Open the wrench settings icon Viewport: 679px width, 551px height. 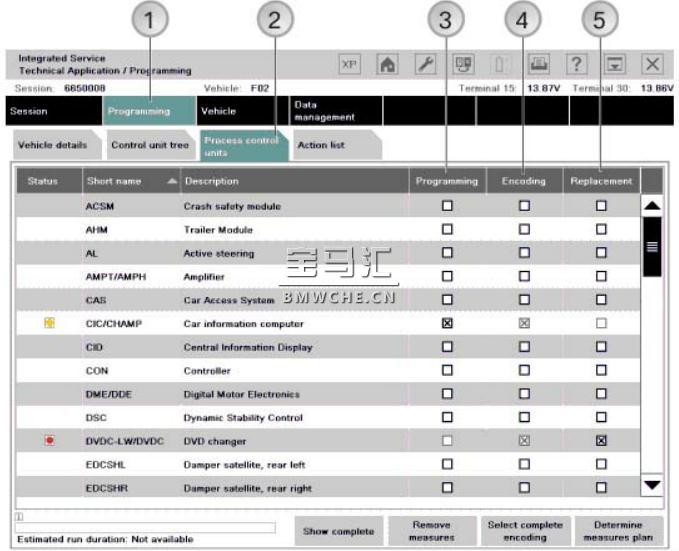[424, 64]
